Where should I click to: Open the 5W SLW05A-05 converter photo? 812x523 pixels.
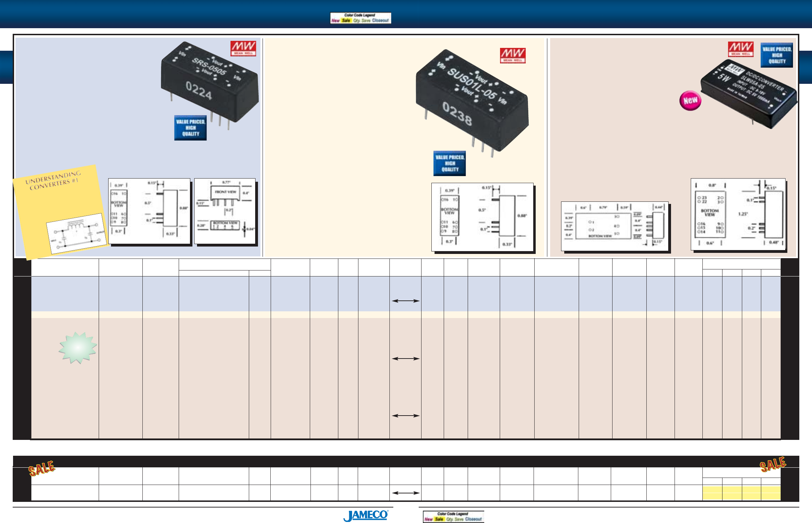pos(749,94)
